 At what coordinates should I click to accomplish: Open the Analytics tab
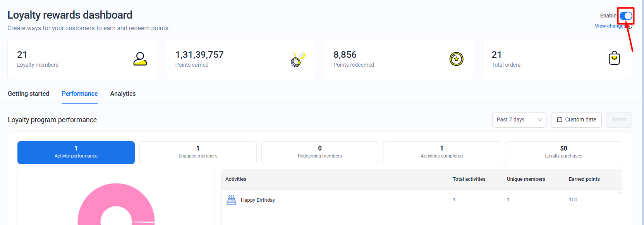123,94
